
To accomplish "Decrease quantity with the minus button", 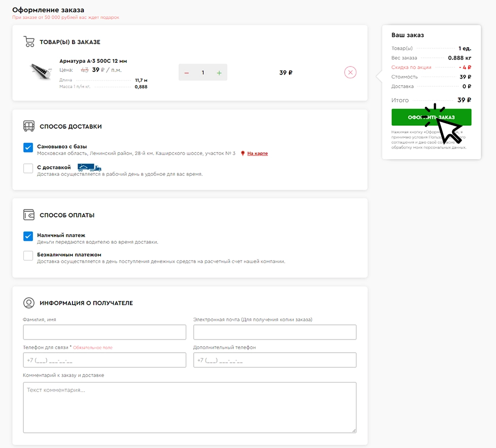I will pyautogui.click(x=187, y=73).
